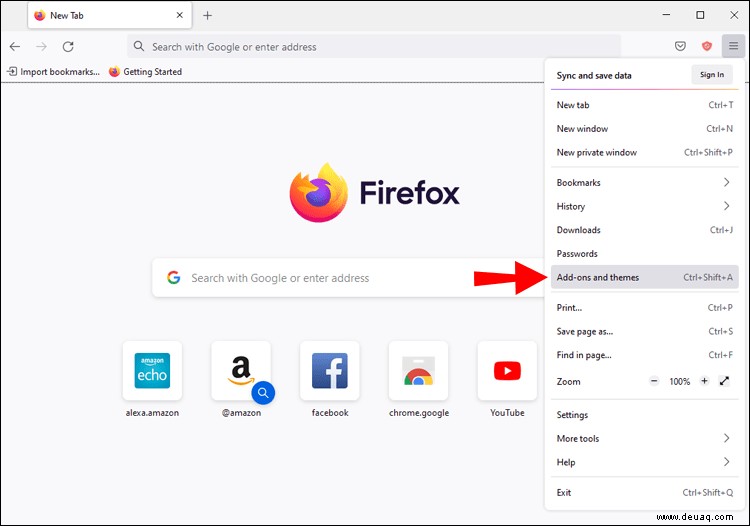
Task: Click Sync and save data label
Action: click(x=594, y=76)
